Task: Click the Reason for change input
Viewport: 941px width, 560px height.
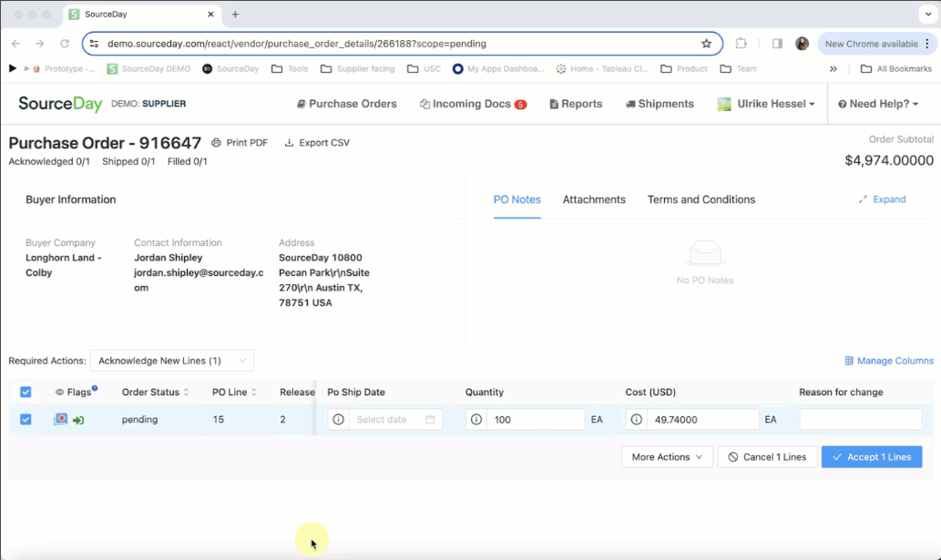Action: click(860, 419)
